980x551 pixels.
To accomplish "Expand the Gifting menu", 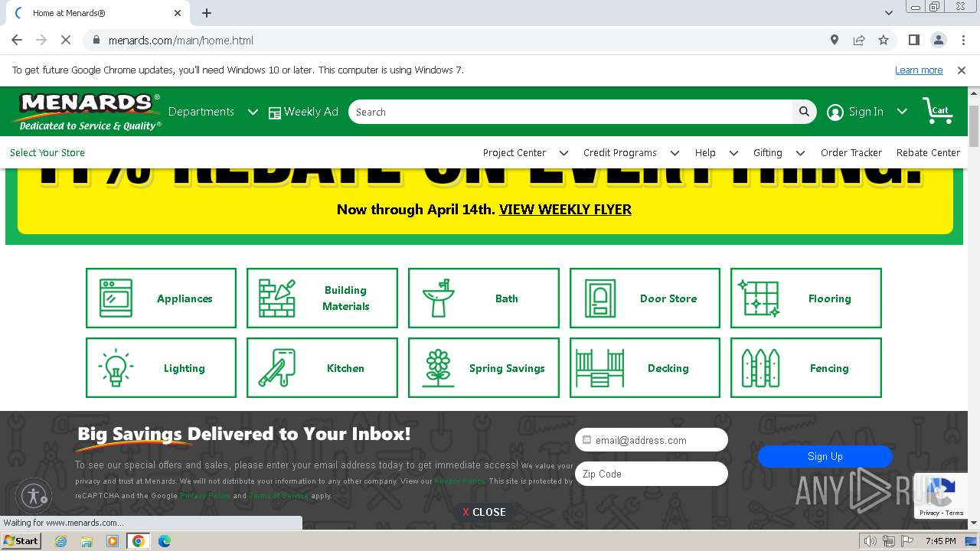I will pos(779,152).
